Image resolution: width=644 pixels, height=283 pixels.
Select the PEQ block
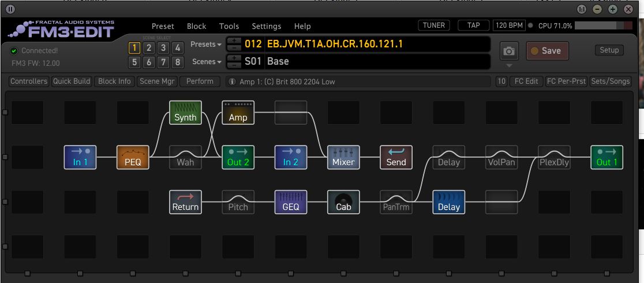click(133, 157)
